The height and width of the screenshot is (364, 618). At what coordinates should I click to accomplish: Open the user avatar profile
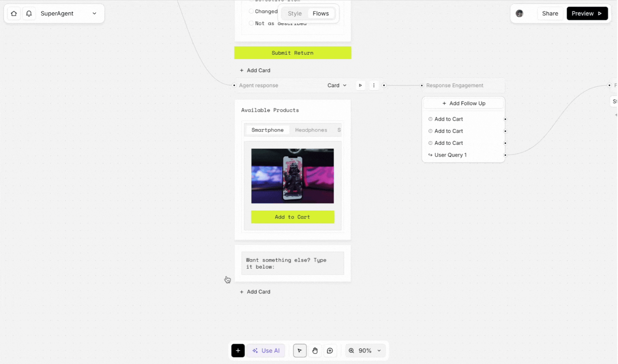tap(519, 13)
